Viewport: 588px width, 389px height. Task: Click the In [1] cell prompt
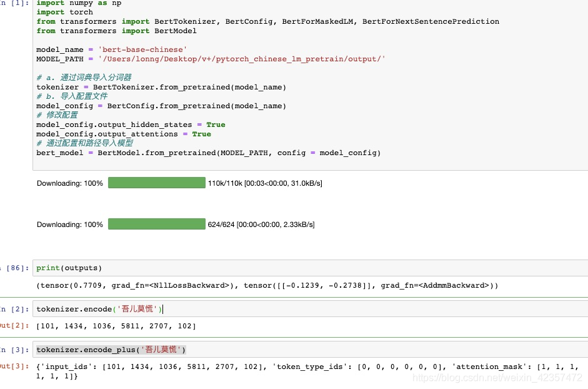coord(14,3)
